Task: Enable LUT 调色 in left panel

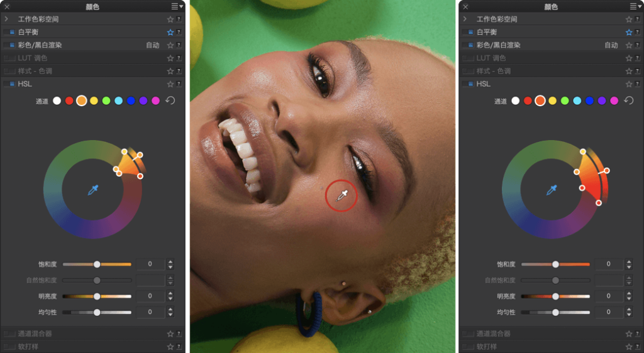Action: pos(9,58)
